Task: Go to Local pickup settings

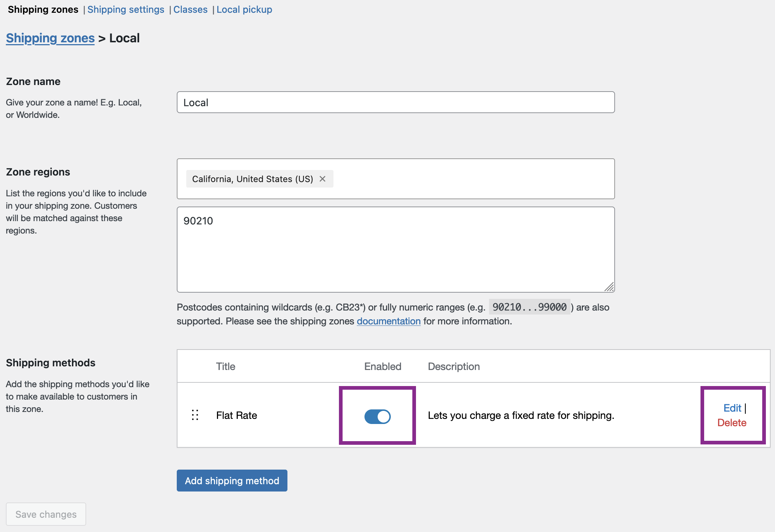Action: [x=244, y=9]
